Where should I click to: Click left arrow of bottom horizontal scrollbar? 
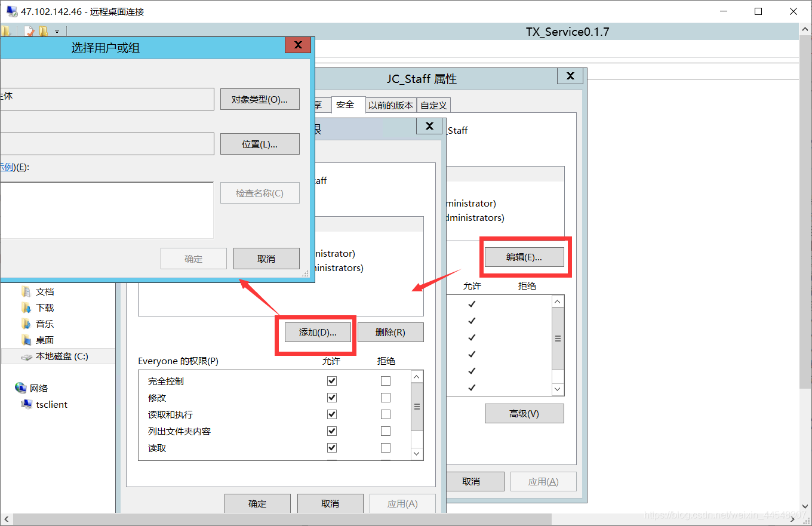(x=5, y=518)
